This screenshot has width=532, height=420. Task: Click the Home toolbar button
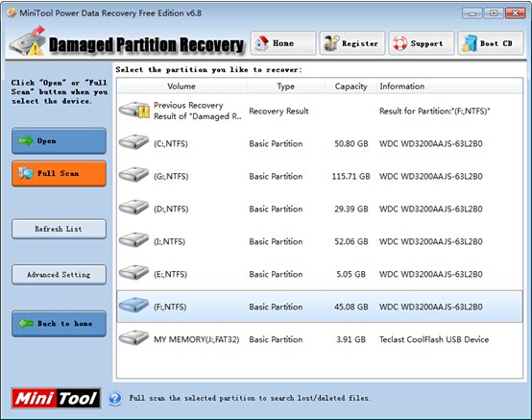click(283, 43)
